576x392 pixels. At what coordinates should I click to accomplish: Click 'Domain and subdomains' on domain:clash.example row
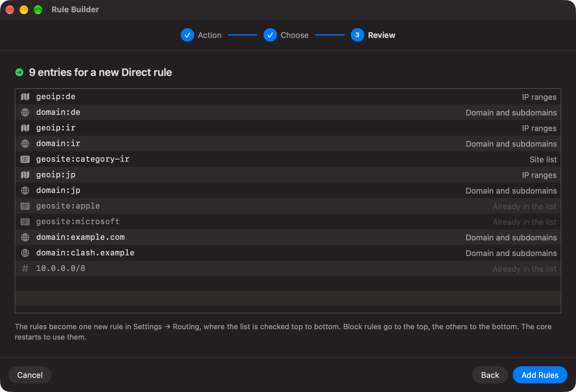click(511, 253)
